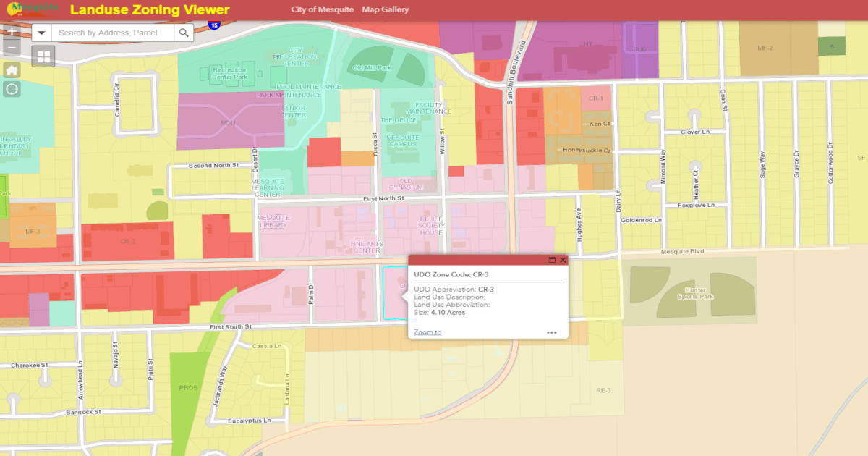Expand more actions next to Zoom to
This screenshot has height=456, width=868.
[x=552, y=332]
